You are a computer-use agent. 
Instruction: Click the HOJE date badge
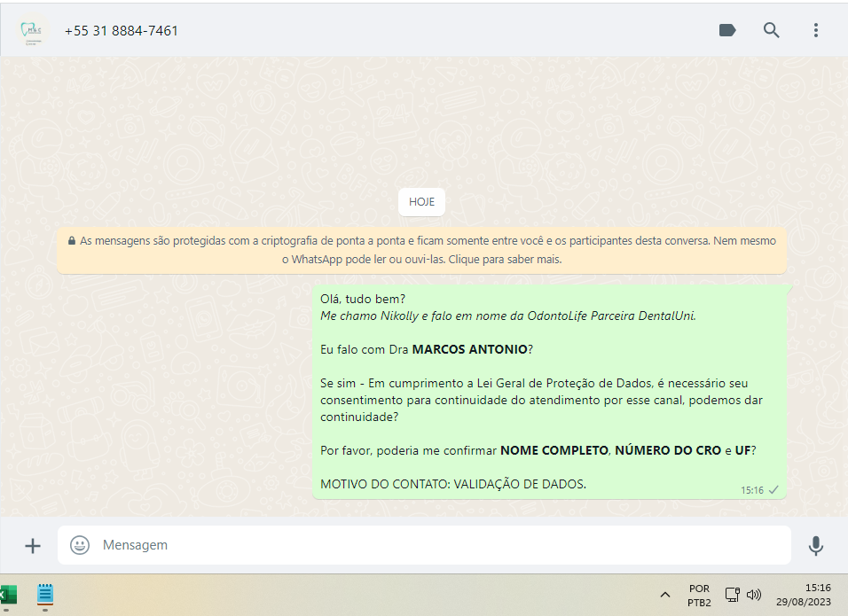coord(422,201)
